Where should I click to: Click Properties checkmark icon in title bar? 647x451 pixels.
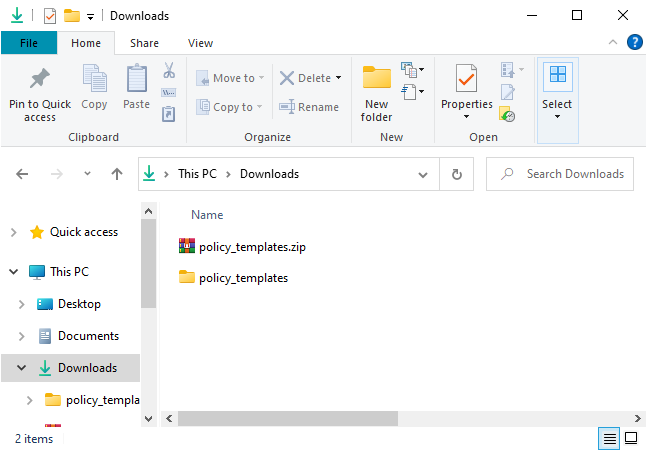tap(50, 16)
